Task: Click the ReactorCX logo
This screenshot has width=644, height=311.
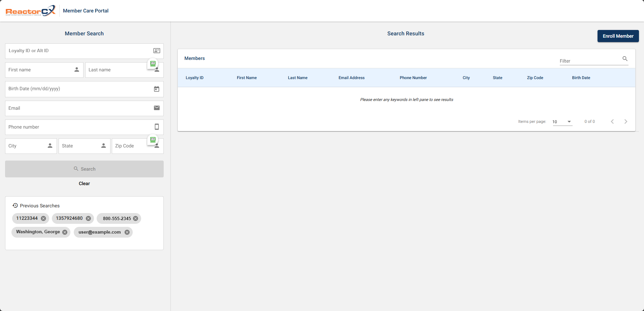Action: pyautogui.click(x=30, y=11)
